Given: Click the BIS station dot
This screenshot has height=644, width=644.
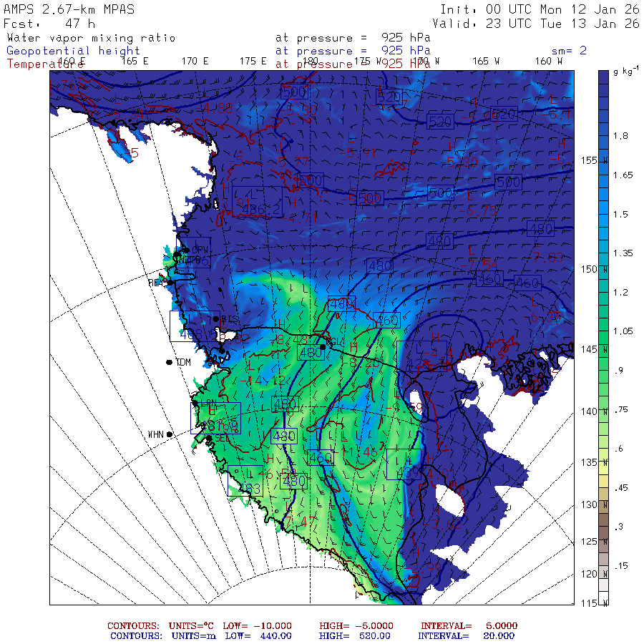Looking at the screenshot, I should pos(215,318).
